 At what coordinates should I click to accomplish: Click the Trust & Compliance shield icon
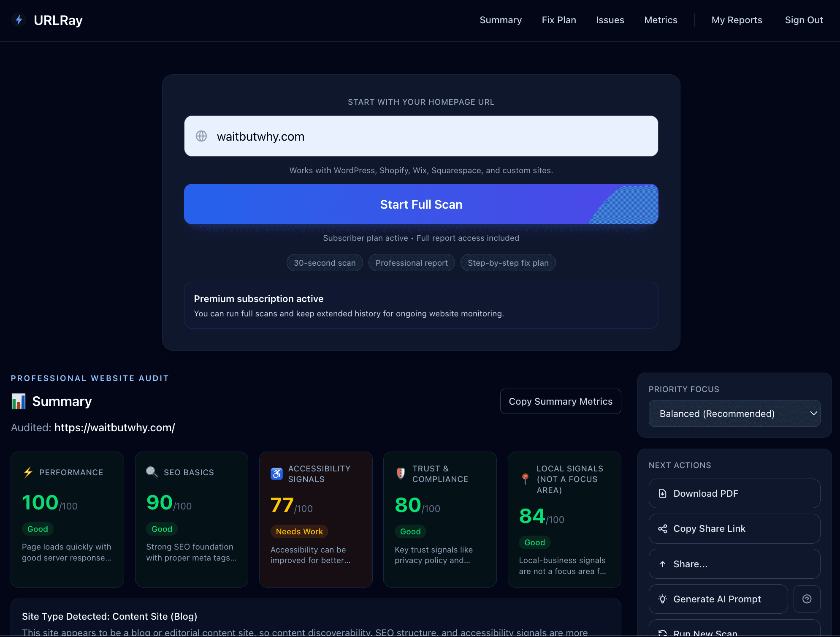(400, 474)
